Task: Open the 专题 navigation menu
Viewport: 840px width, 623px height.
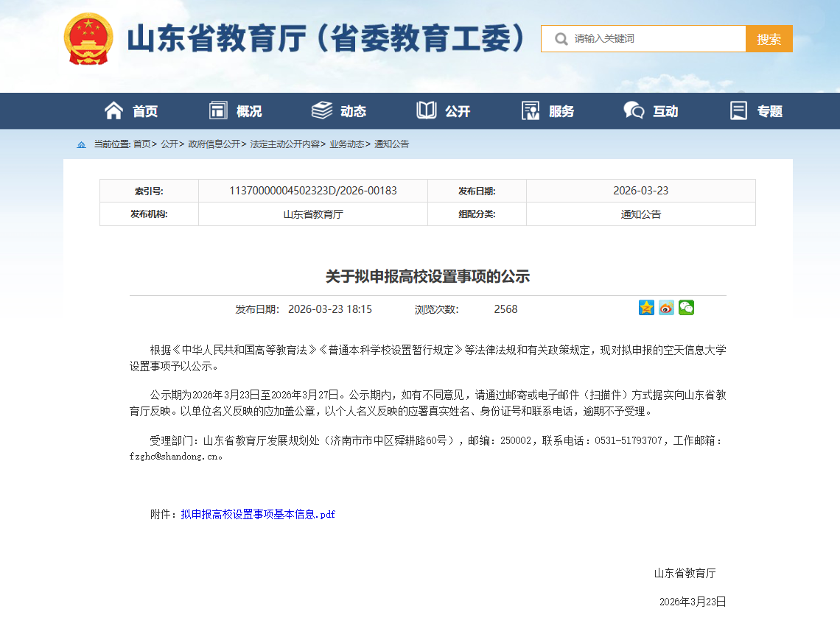Action: click(769, 111)
